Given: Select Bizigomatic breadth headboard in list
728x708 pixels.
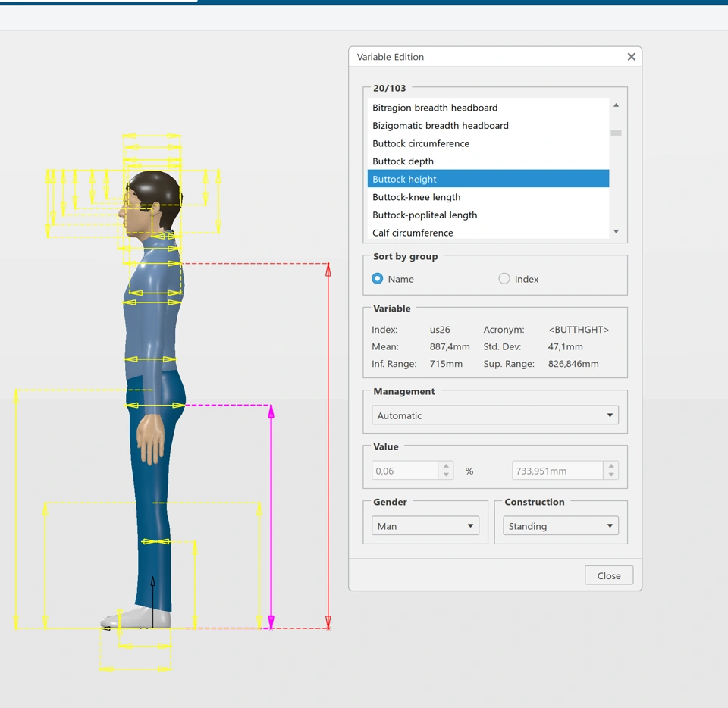Looking at the screenshot, I should click(488, 125).
